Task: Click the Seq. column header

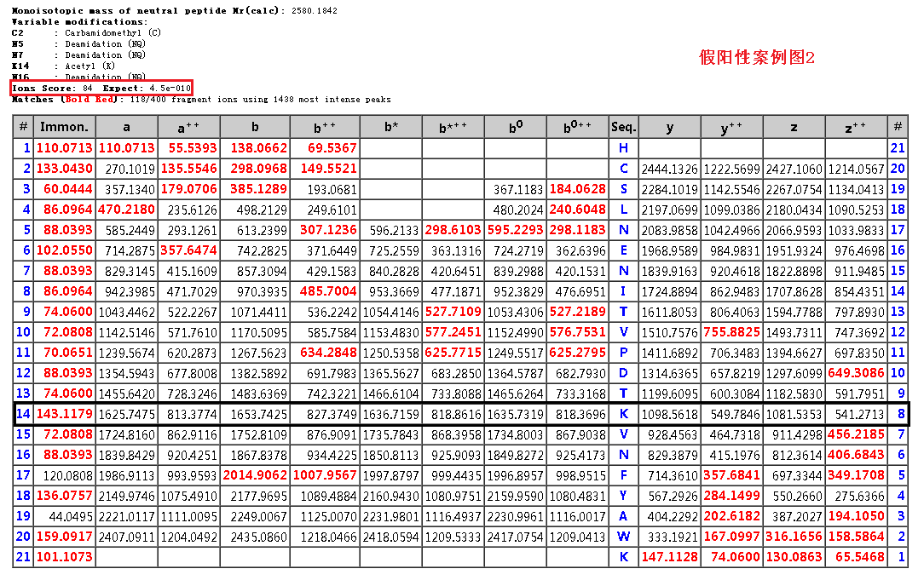Action: click(623, 127)
